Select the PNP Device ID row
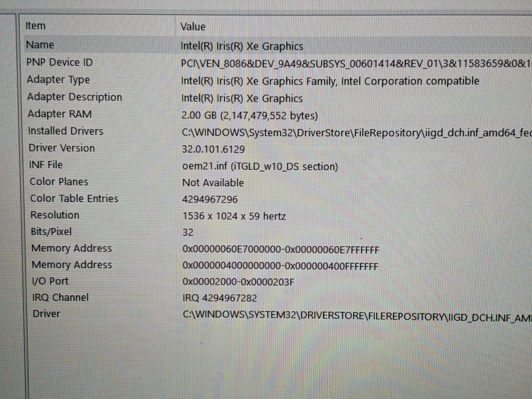Screen dimensions: 532x399 [x=60, y=62]
